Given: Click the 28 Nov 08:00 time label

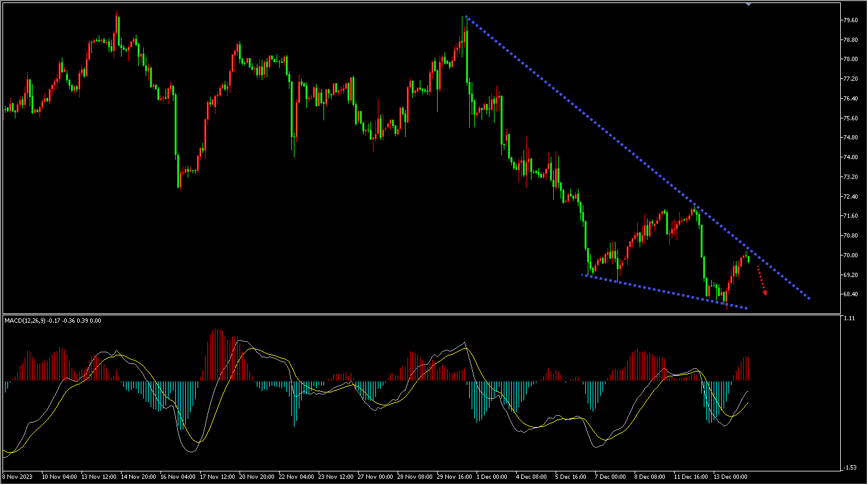Looking at the screenshot, I should pyautogui.click(x=415, y=477).
